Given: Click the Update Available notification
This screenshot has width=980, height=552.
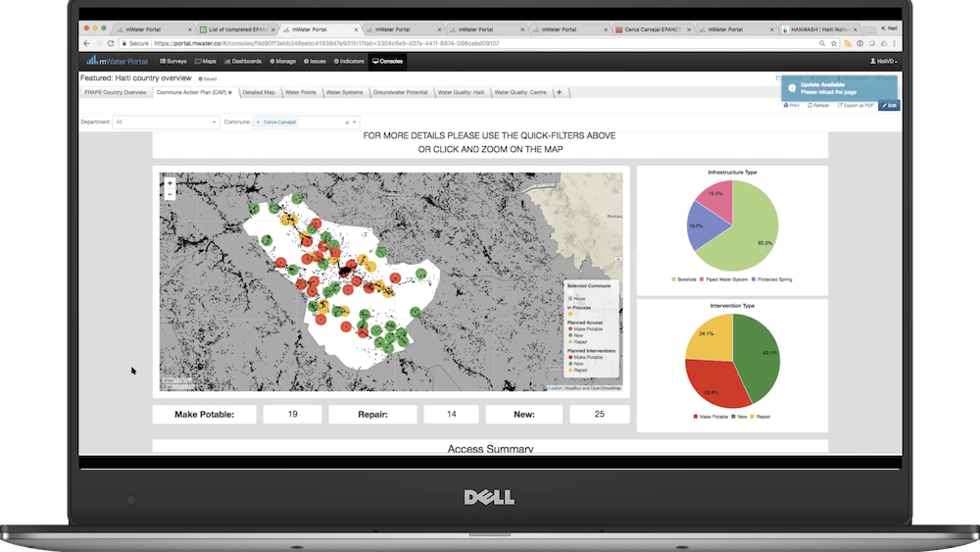Looking at the screenshot, I should tap(840, 88).
